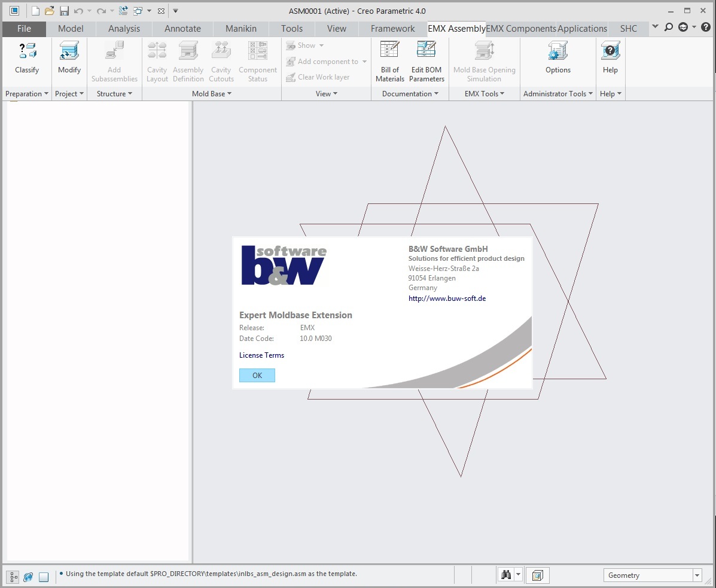Click Add Subassemblies in Structure group
This screenshot has height=588, width=716.
[x=114, y=62]
